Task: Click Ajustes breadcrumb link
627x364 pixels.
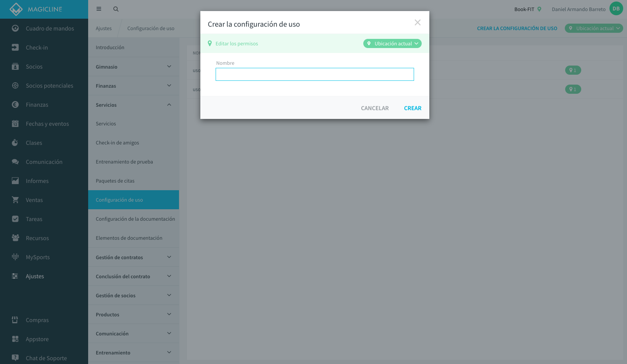Action: coord(104,28)
